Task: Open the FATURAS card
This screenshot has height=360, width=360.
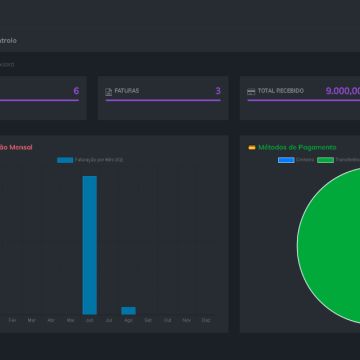Action: pos(163,98)
